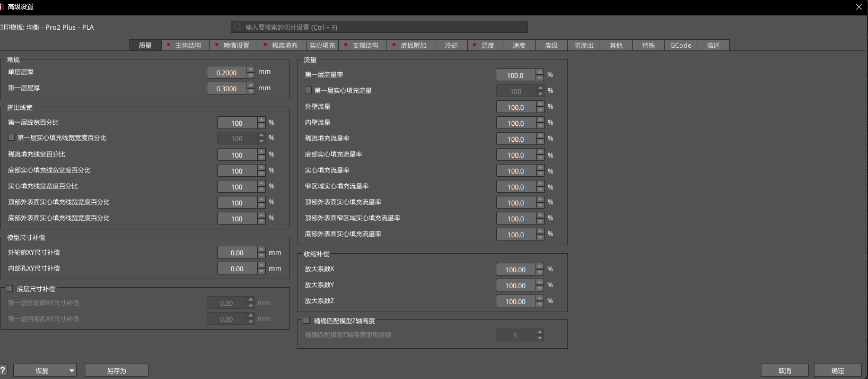Click the slicer settings search field
868x379 pixels.
(x=379, y=27)
